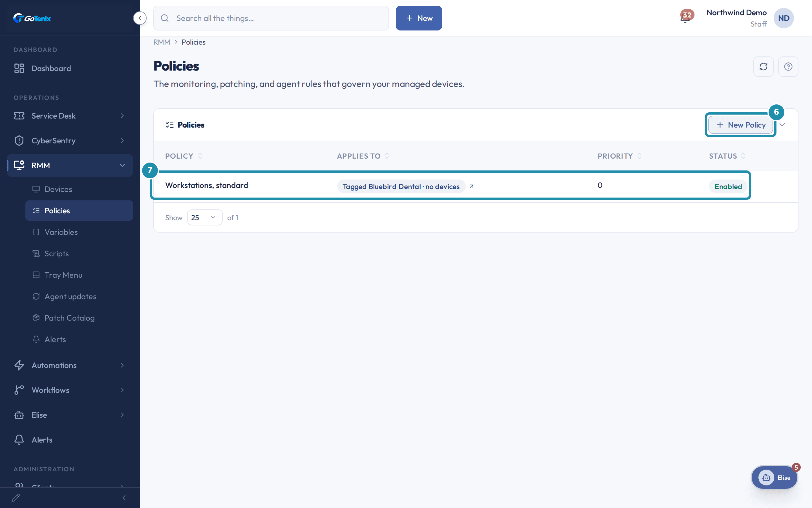
Task: Open the notifications bell showing 32
Action: tap(686, 16)
